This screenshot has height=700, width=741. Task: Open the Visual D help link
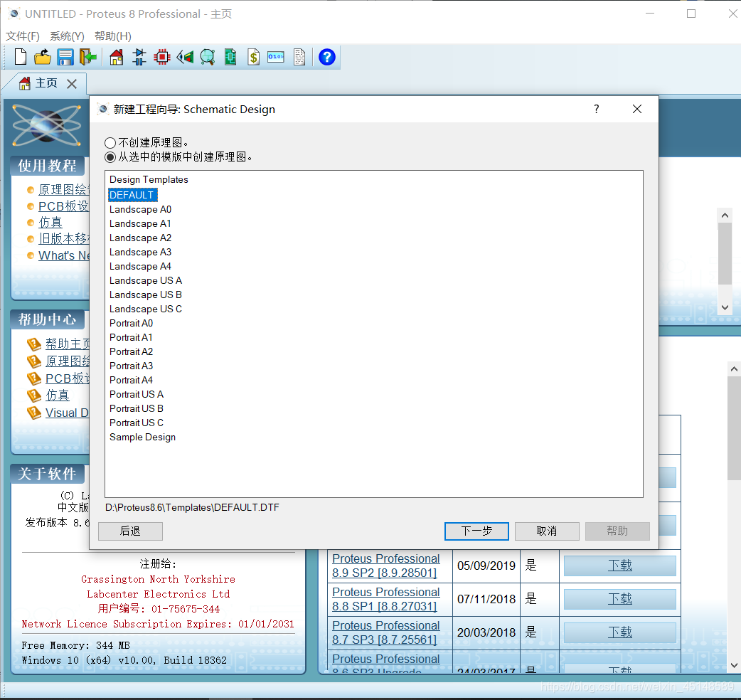click(x=67, y=413)
